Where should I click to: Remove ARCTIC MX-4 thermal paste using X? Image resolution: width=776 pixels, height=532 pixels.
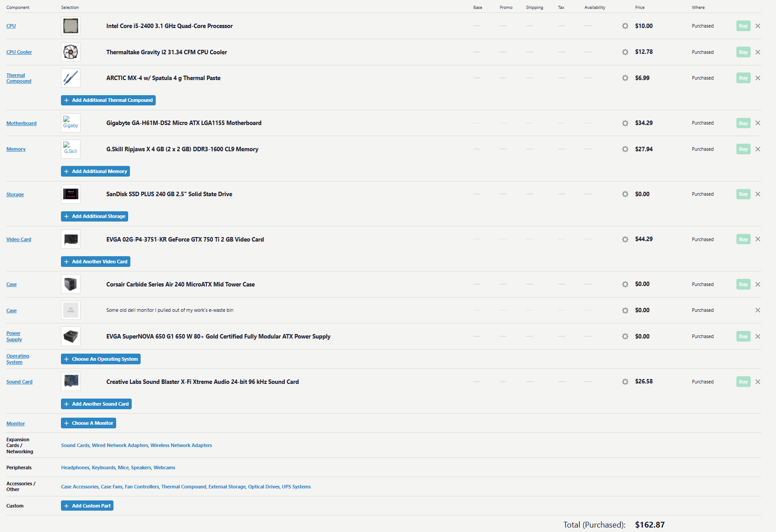tap(758, 78)
